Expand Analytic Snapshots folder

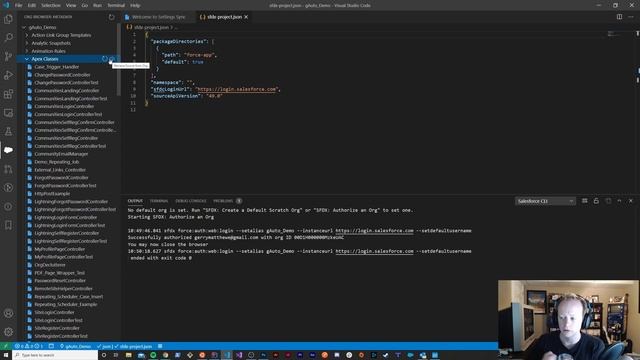coord(51,43)
